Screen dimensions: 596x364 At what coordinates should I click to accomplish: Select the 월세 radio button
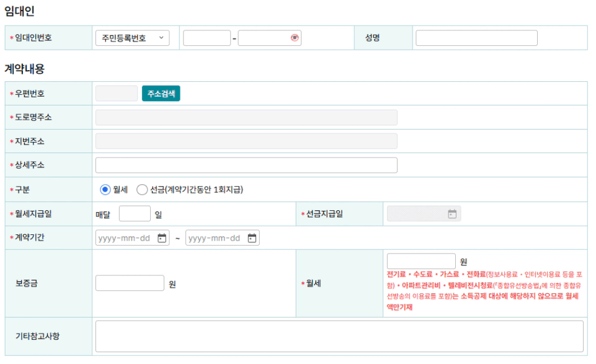(105, 189)
